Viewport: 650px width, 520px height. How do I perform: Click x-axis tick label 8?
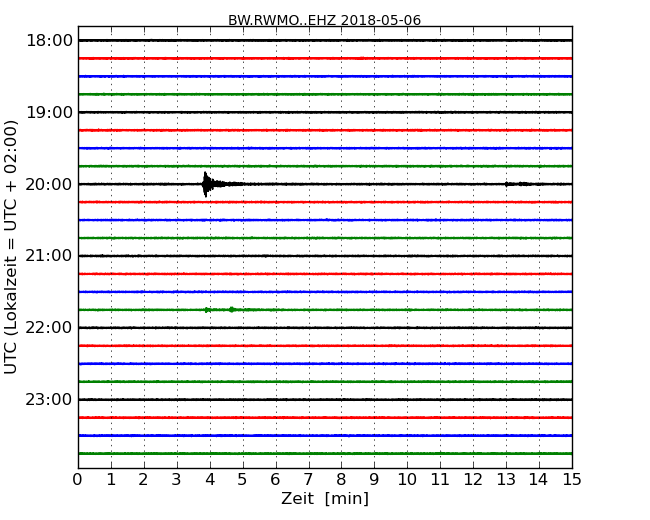[341, 480]
